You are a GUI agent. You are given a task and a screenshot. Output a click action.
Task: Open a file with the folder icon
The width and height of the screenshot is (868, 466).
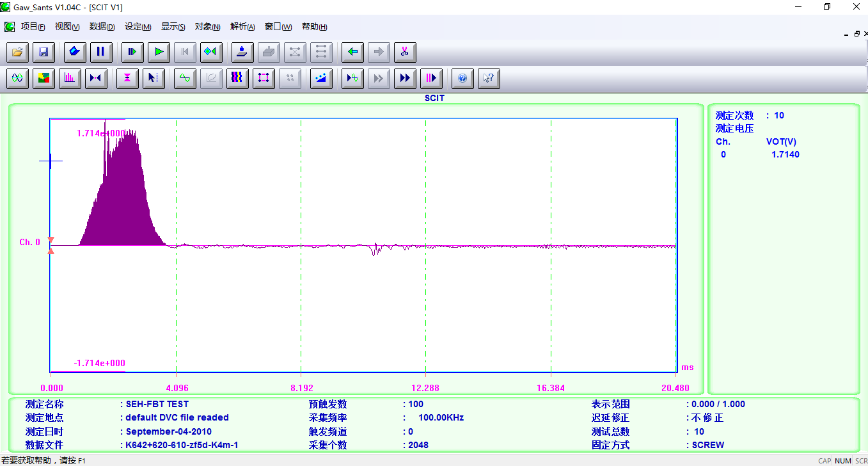click(17, 52)
